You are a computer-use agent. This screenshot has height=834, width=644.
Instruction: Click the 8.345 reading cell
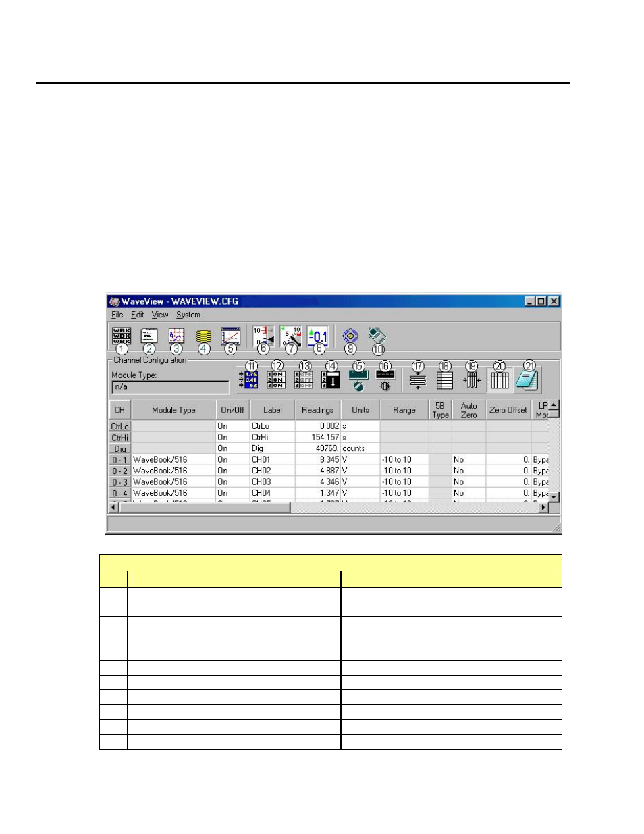318,460
